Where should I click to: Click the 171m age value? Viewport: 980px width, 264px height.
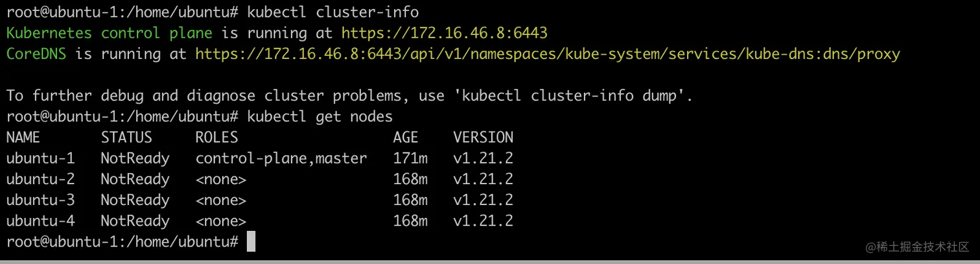point(410,158)
